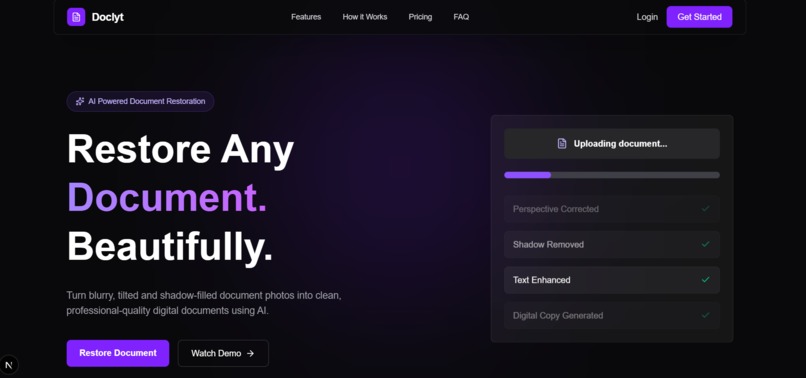The width and height of the screenshot is (806, 378).
Task: Click the arrow icon in Watch Demo
Action: tap(250, 353)
